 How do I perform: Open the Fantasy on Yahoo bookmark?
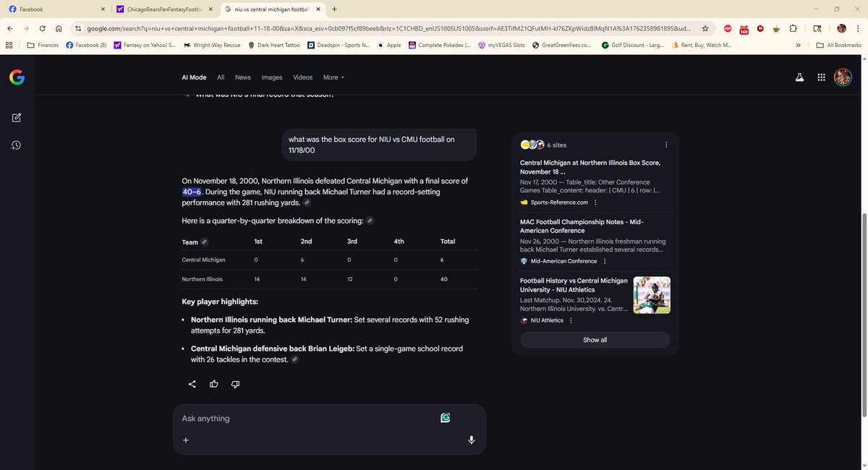click(145, 45)
